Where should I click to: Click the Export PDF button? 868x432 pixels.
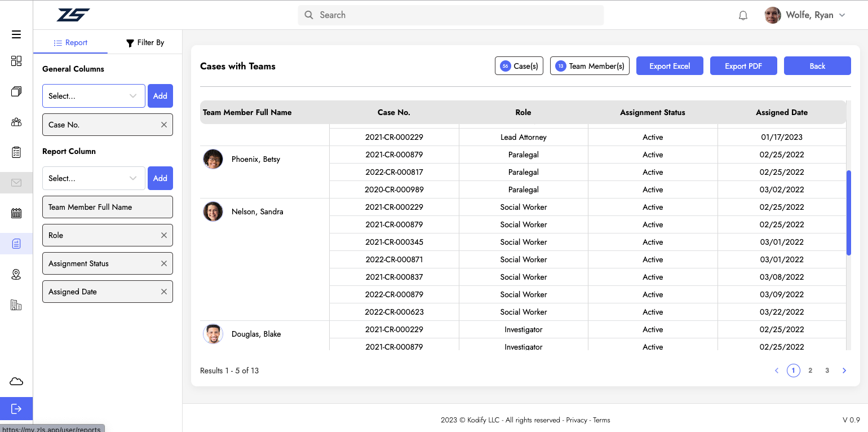click(x=743, y=66)
